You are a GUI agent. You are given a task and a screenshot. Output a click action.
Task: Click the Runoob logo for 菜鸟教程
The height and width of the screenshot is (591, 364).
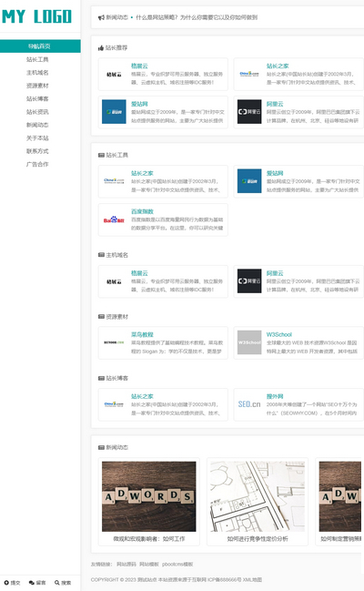(x=114, y=342)
